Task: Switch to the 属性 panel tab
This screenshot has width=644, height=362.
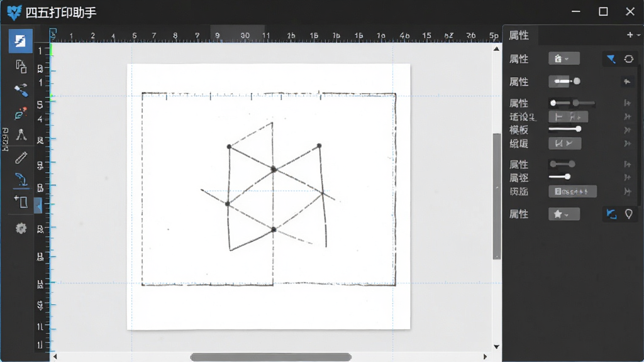Action: coord(519,35)
